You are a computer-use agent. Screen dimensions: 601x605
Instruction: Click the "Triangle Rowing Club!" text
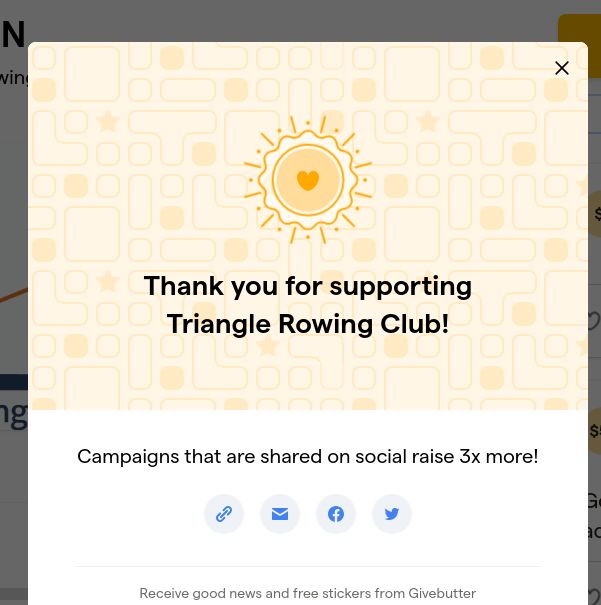(x=308, y=324)
